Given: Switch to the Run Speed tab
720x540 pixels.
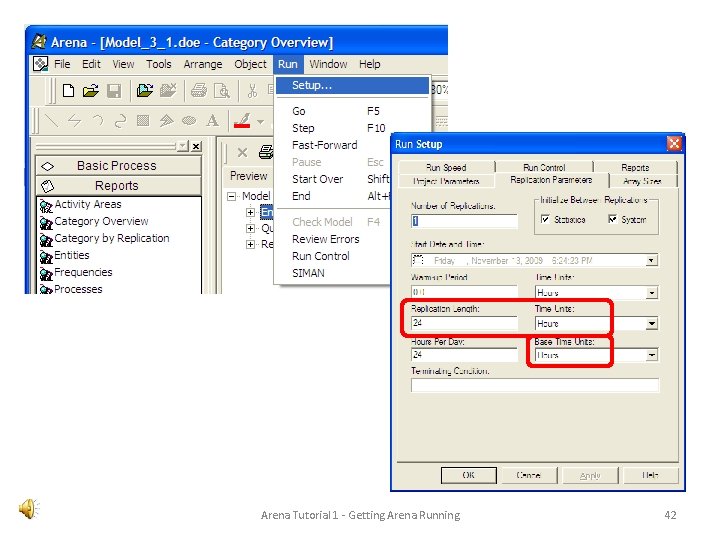Looking at the screenshot, I should coord(446,168).
